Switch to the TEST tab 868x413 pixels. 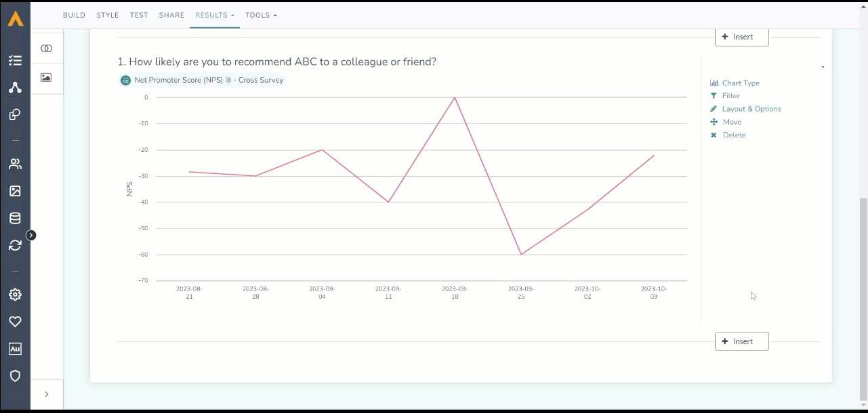(139, 15)
